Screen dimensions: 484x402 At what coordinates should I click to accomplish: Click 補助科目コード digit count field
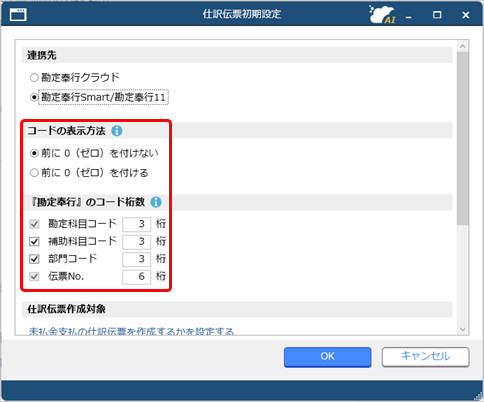point(136,242)
